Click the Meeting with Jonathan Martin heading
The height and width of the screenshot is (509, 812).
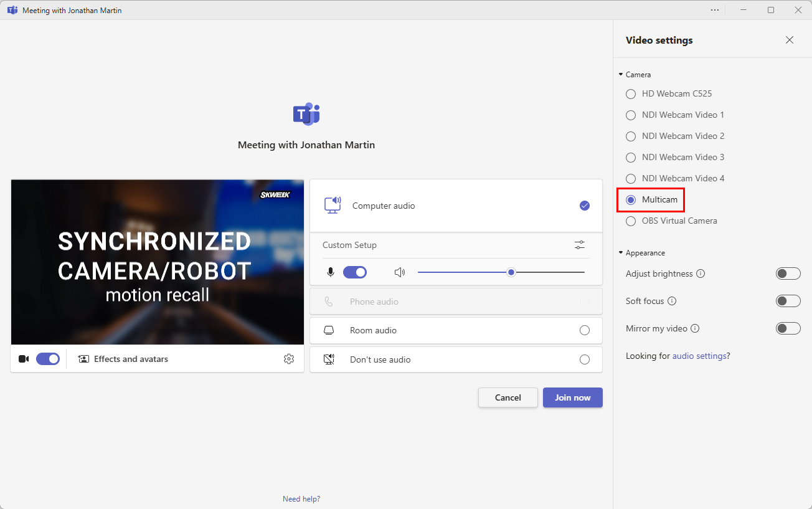(x=306, y=145)
